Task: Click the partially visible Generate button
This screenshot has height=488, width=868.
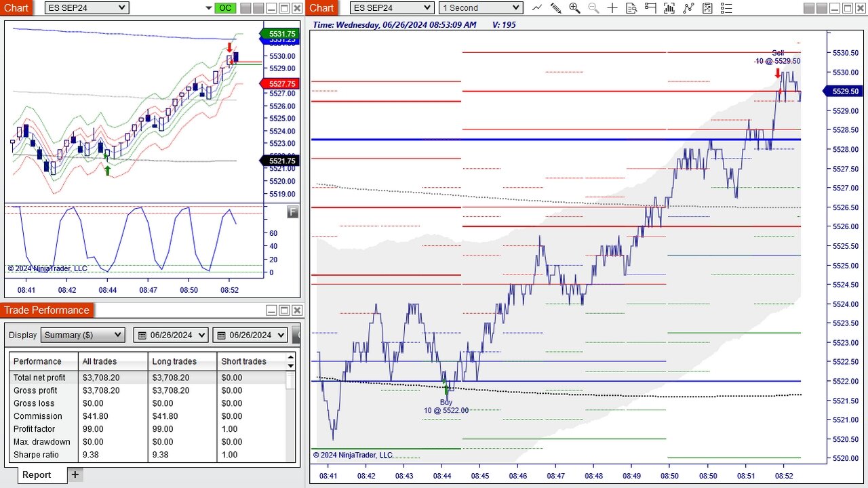Action: 296,335
